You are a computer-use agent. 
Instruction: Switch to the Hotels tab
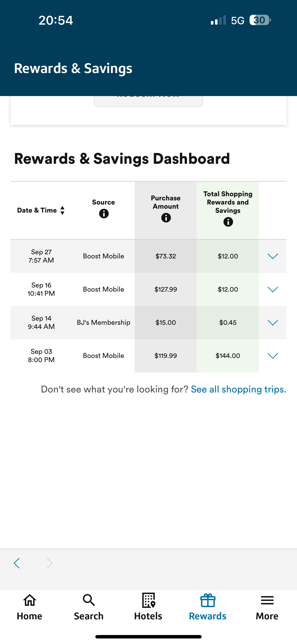tap(148, 606)
